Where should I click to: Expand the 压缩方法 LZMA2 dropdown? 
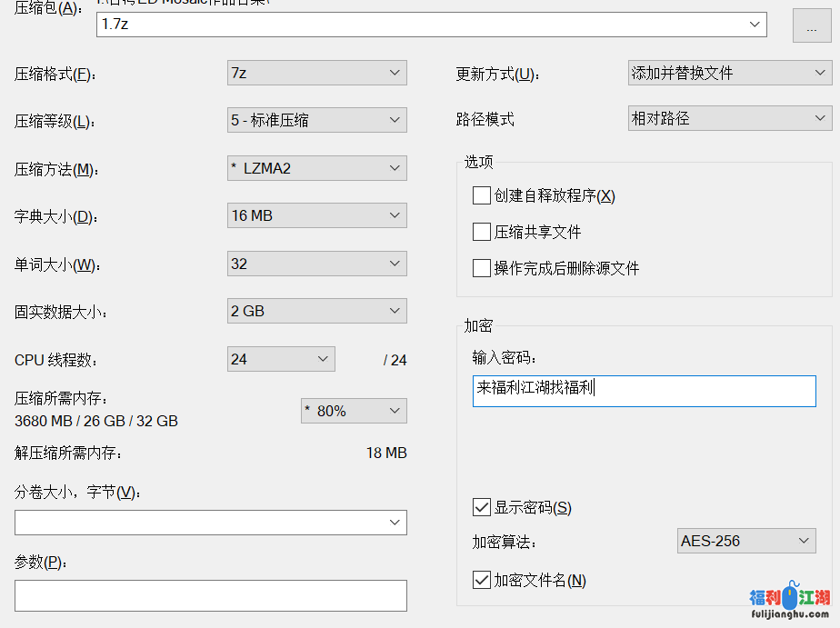click(x=316, y=168)
